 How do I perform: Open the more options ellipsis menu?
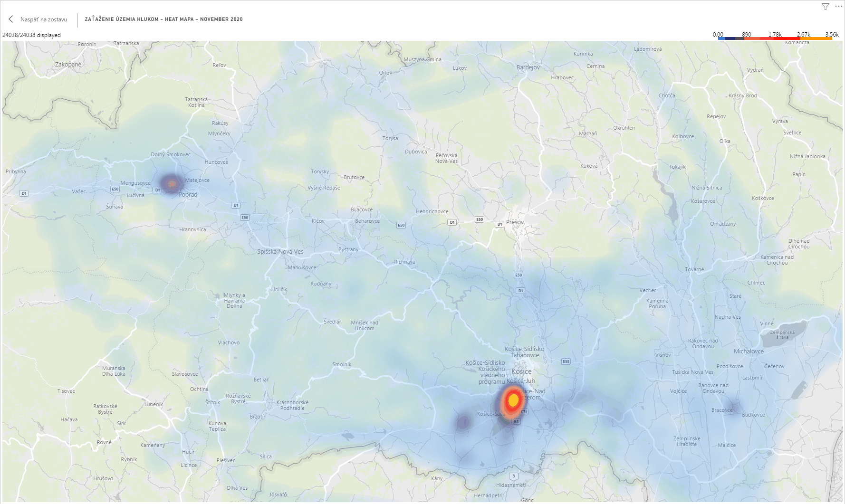click(837, 7)
